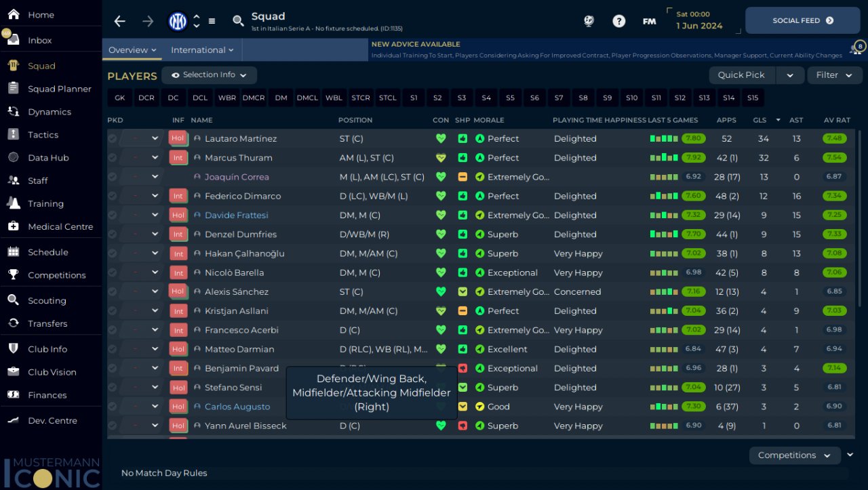This screenshot has height=490, width=868.
Task: Go to Finances in the sidebar
Action: [47, 395]
